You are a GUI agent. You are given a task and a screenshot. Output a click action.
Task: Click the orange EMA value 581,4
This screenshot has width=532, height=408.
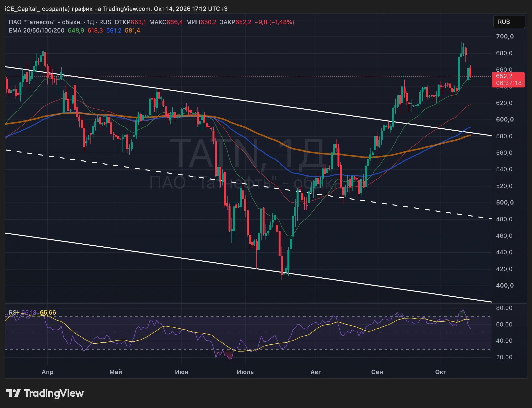132,31
